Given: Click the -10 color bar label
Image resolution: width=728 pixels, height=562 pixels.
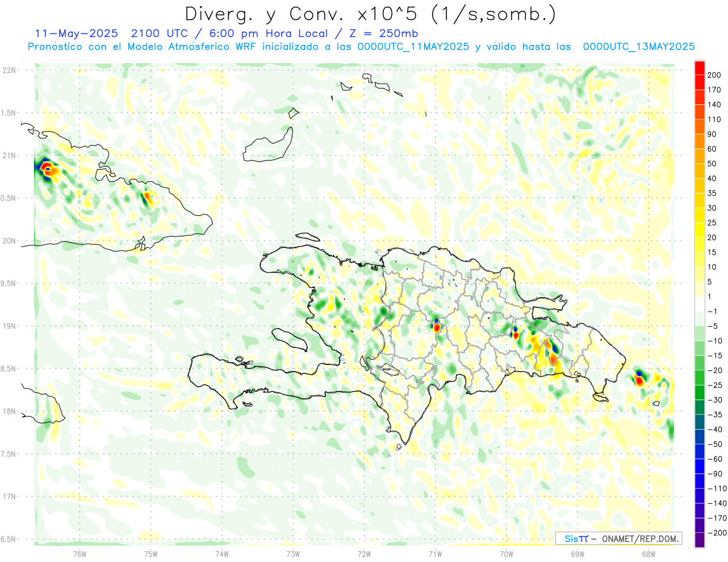Looking at the screenshot, I should (x=714, y=341).
